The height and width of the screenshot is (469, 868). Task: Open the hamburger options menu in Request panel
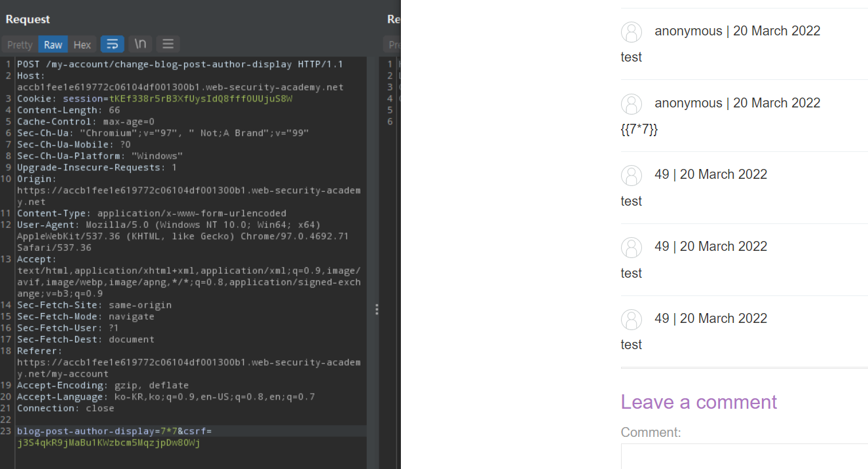[168, 44]
